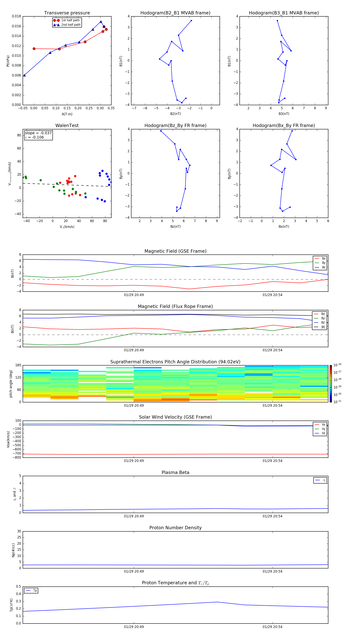Click the Hodogram(Bz_By FR frame) title
Image resolution: width=351 pixels, height=644 pixels.
click(175, 125)
